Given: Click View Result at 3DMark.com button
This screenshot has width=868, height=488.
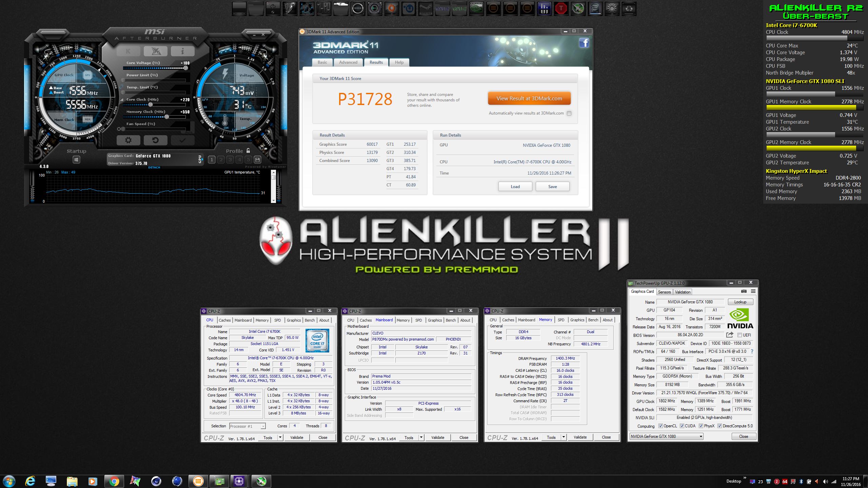Looking at the screenshot, I should coord(529,98).
